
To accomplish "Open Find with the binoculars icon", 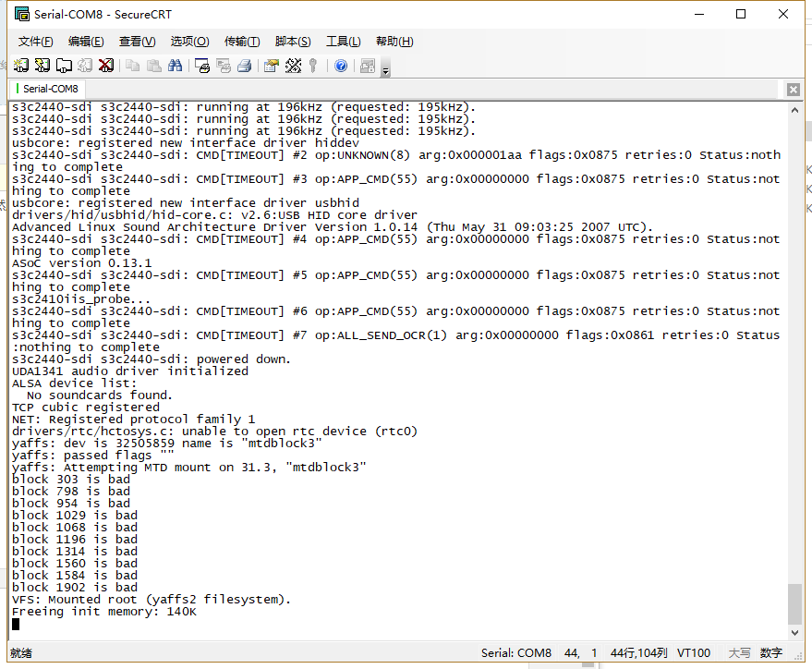I will [175, 66].
